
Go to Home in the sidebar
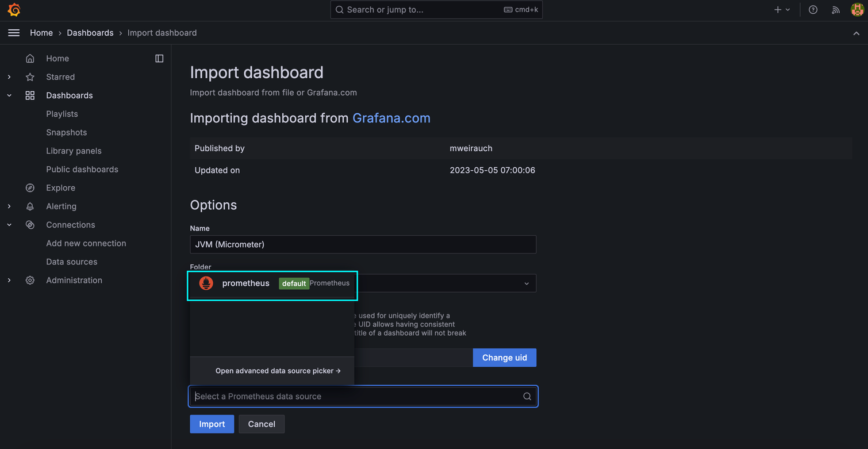pos(57,59)
